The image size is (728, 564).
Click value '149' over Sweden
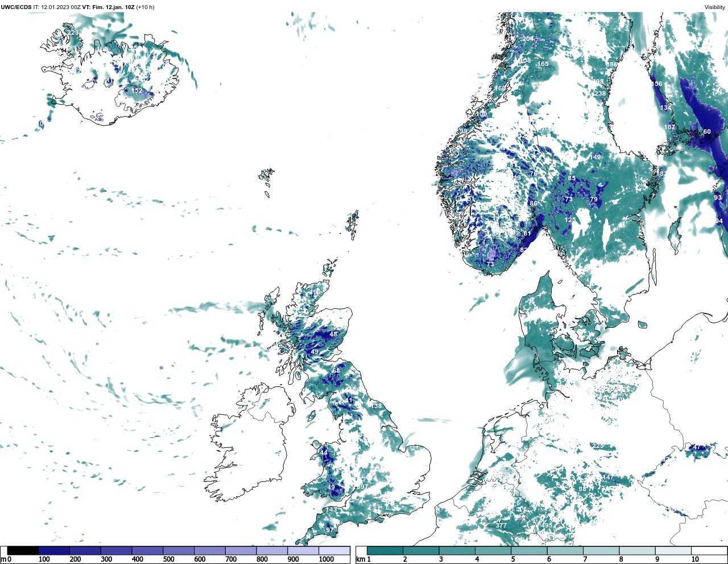click(595, 157)
